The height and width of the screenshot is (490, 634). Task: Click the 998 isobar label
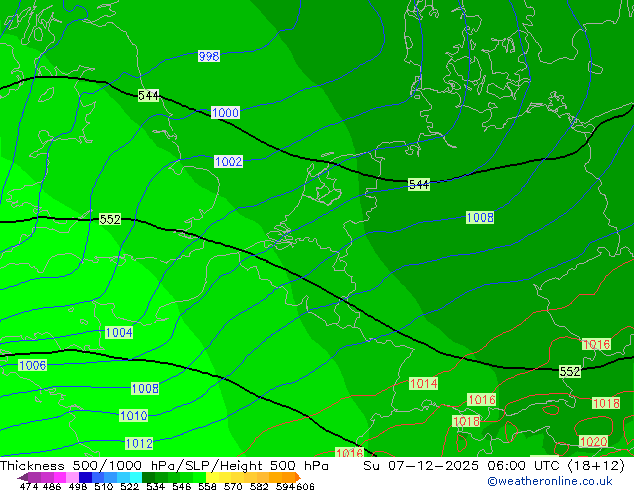[209, 56]
